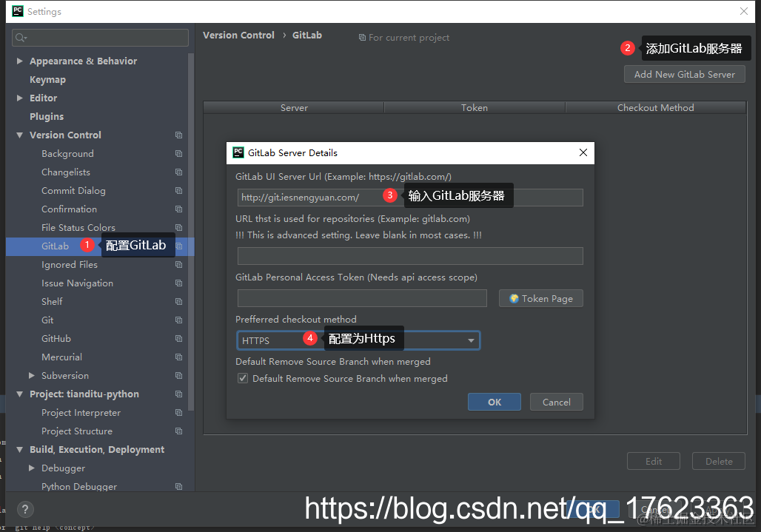761x532 pixels.
Task: Click the Token Page button
Action: click(540, 298)
